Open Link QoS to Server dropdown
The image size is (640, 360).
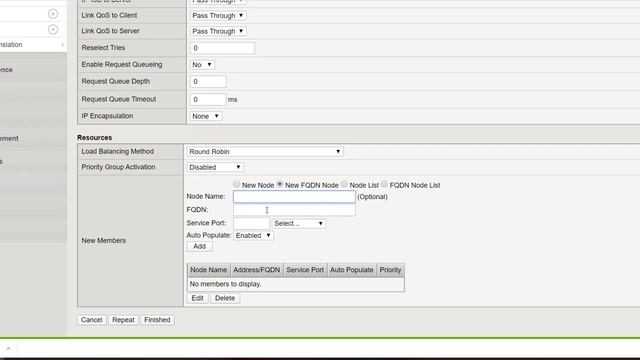tap(218, 31)
